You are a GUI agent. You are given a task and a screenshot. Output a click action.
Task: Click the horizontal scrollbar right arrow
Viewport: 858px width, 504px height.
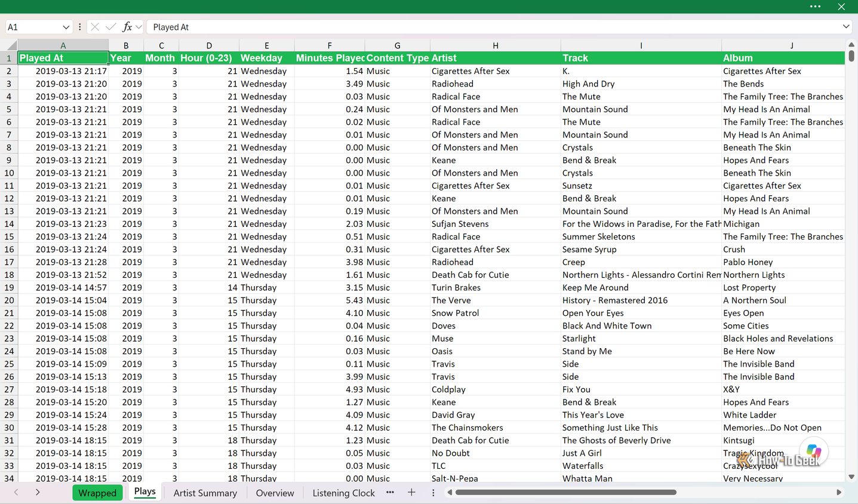point(839,492)
